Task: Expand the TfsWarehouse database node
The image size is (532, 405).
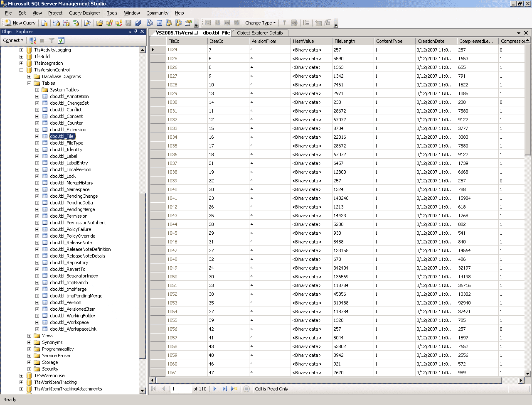Action: 21,376
